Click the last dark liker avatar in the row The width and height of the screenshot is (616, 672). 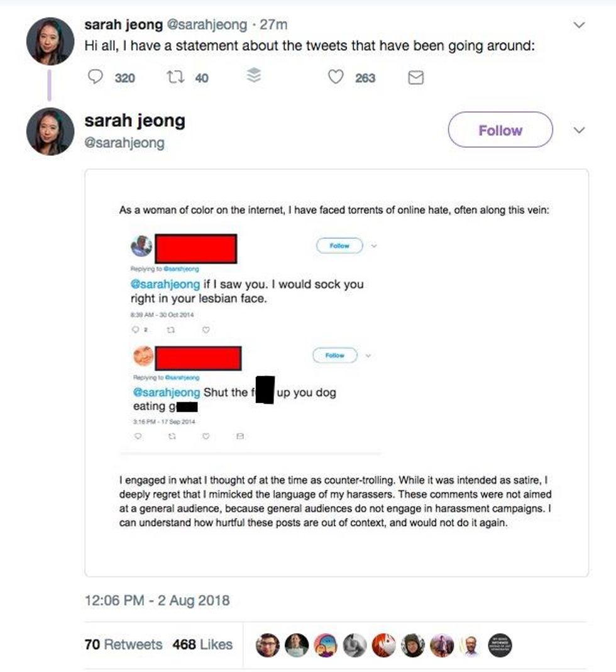pyautogui.click(x=500, y=645)
